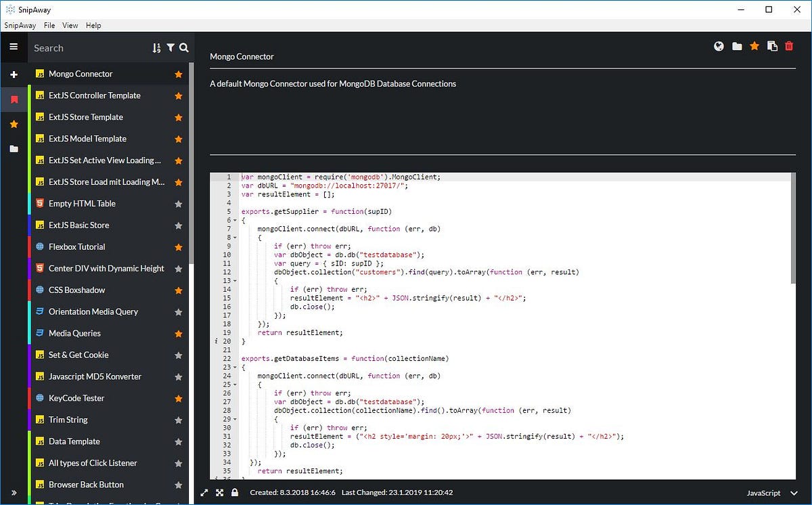Image resolution: width=812 pixels, height=505 pixels.
Task: Toggle star for ExtJS Basic Store
Action: pyautogui.click(x=179, y=225)
